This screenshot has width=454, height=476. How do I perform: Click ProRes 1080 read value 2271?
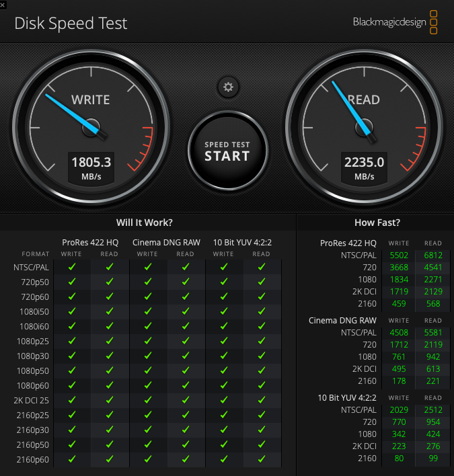(x=433, y=280)
